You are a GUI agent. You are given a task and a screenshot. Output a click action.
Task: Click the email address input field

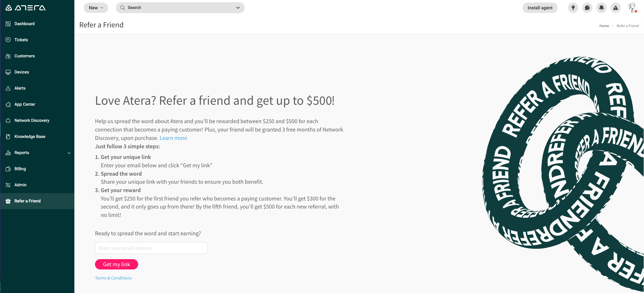[x=151, y=248]
